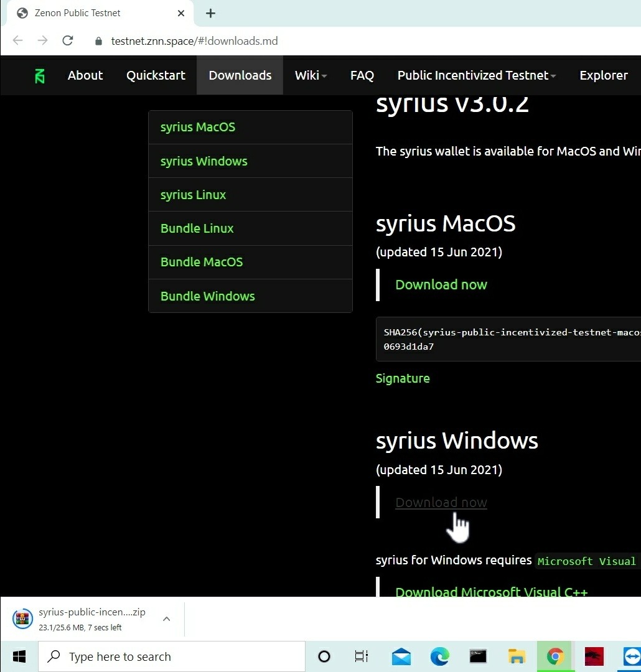Open the Quickstart page
Screen dimensions: 641x672
[x=156, y=75]
